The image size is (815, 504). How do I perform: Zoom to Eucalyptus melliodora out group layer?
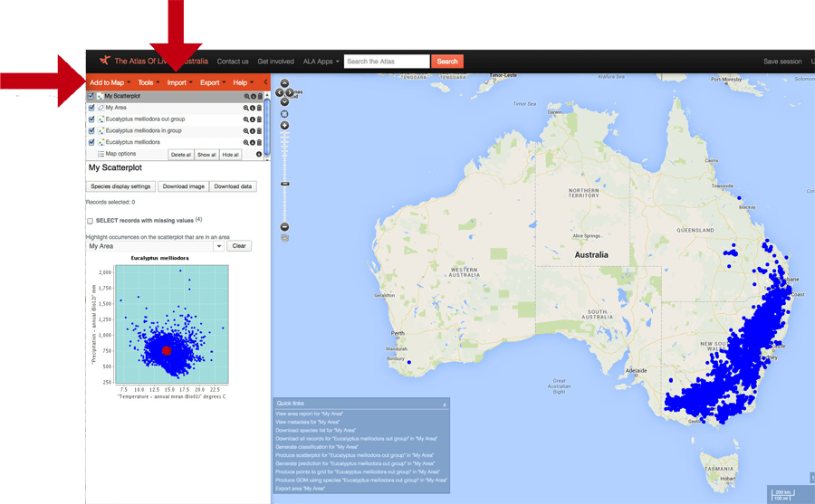coord(245,119)
